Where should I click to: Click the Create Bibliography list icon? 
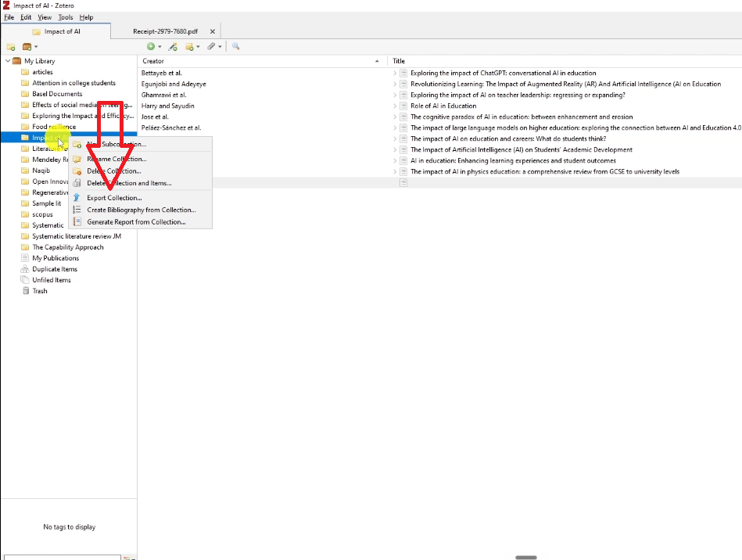tap(77, 210)
